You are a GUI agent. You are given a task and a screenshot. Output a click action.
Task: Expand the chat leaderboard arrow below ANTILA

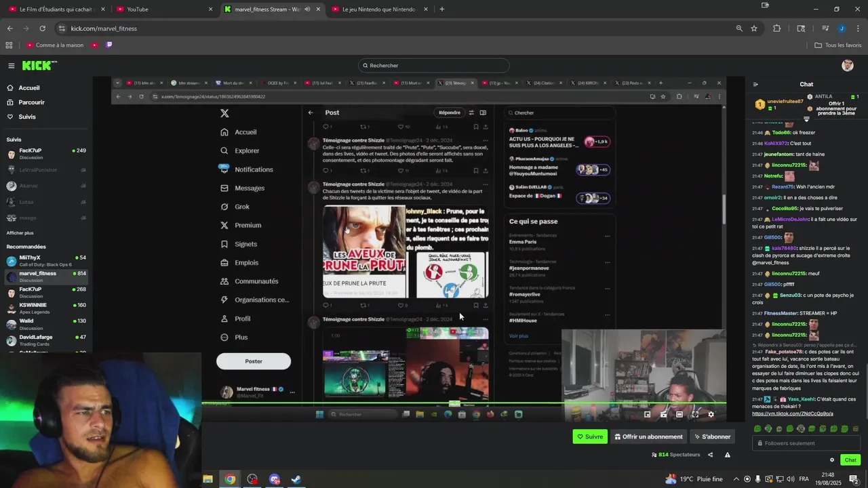coord(806,119)
